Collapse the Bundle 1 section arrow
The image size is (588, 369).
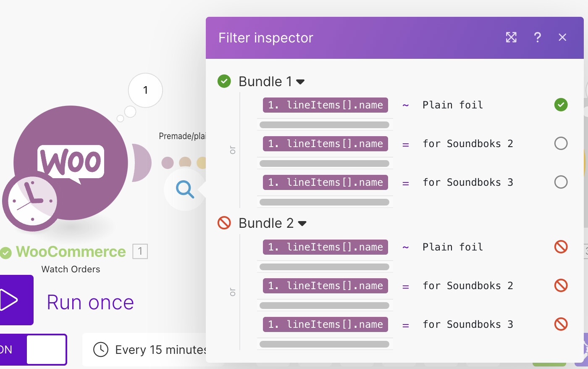pyautogui.click(x=300, y=82)
